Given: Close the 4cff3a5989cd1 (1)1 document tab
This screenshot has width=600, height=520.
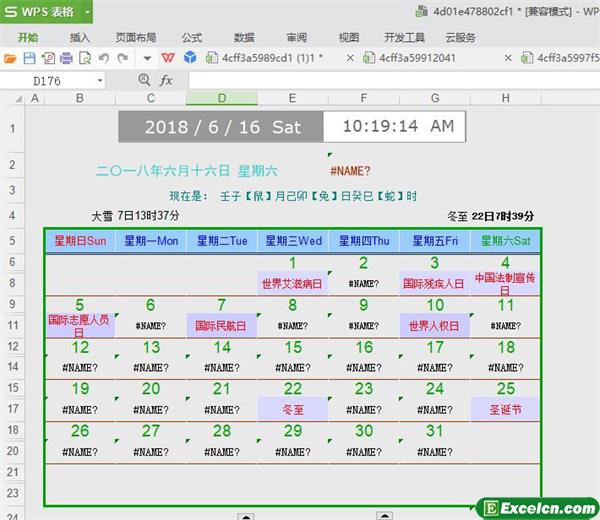Looking at the screenshot, I should [350, 58].
